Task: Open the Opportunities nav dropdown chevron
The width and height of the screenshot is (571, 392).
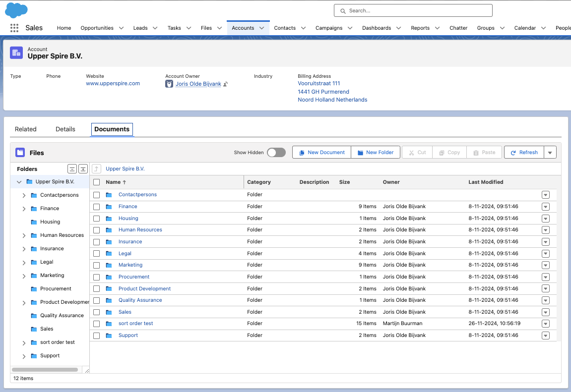Action: pos(121,28)
